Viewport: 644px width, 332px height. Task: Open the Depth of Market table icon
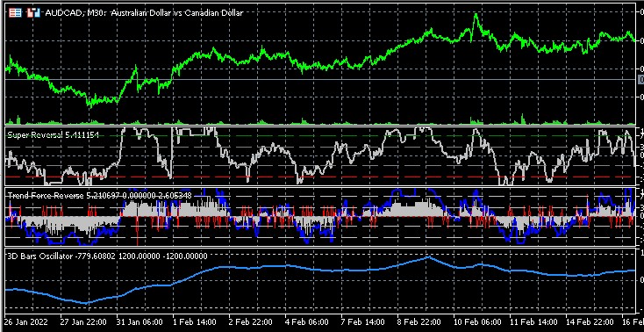[x=15, y=13]
